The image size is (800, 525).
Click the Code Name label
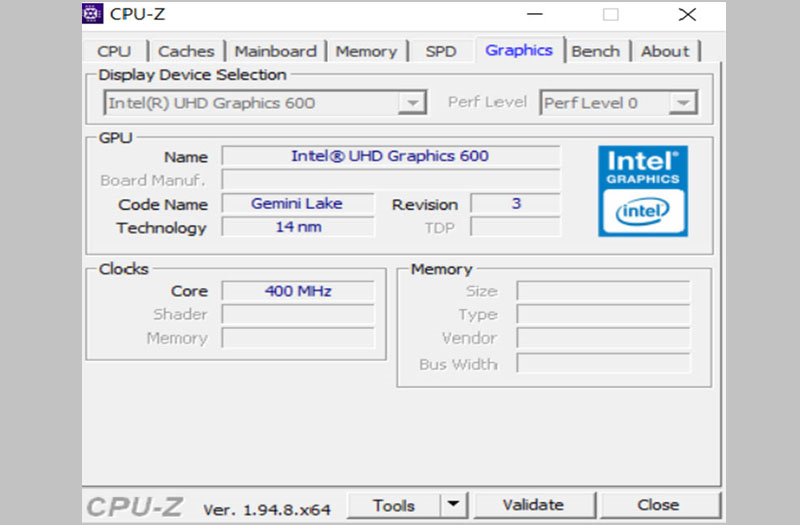[x=163, y=205]
